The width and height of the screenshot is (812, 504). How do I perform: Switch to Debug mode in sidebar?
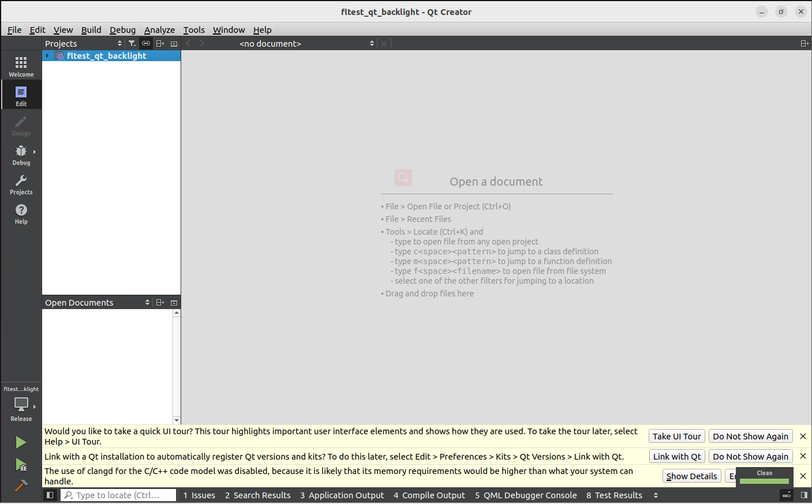[x=21, y=155]
